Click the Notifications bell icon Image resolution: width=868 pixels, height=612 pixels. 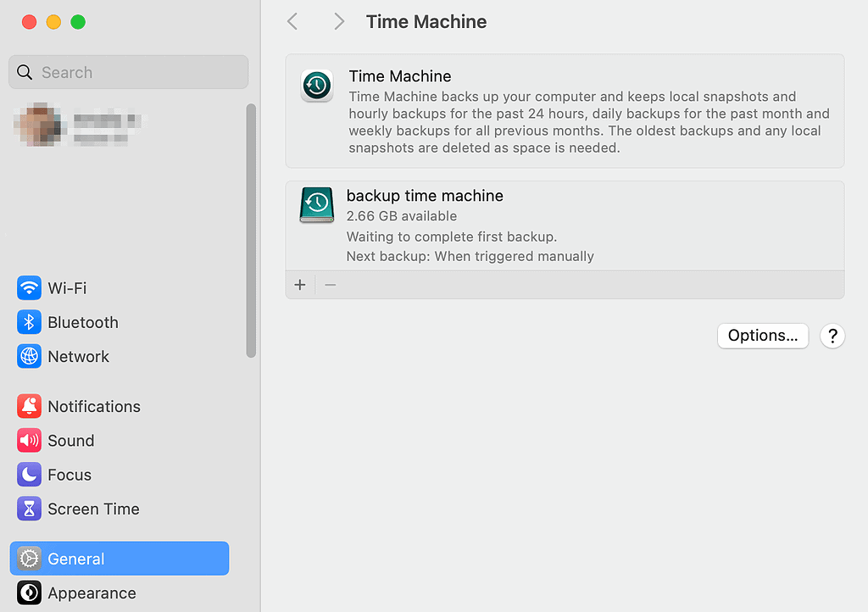tap(29, 406)
